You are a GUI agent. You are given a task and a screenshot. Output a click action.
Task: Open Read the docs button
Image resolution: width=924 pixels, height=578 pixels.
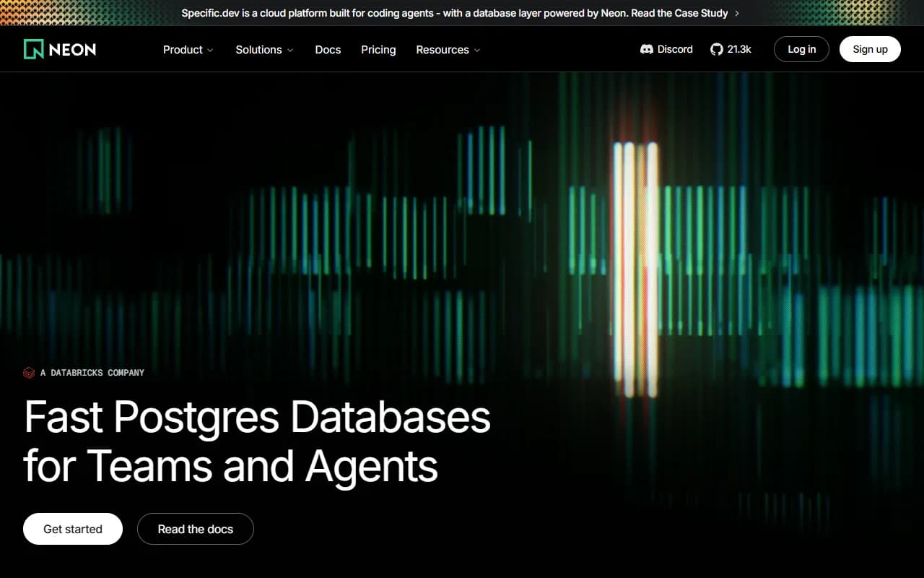click(196, 529)
